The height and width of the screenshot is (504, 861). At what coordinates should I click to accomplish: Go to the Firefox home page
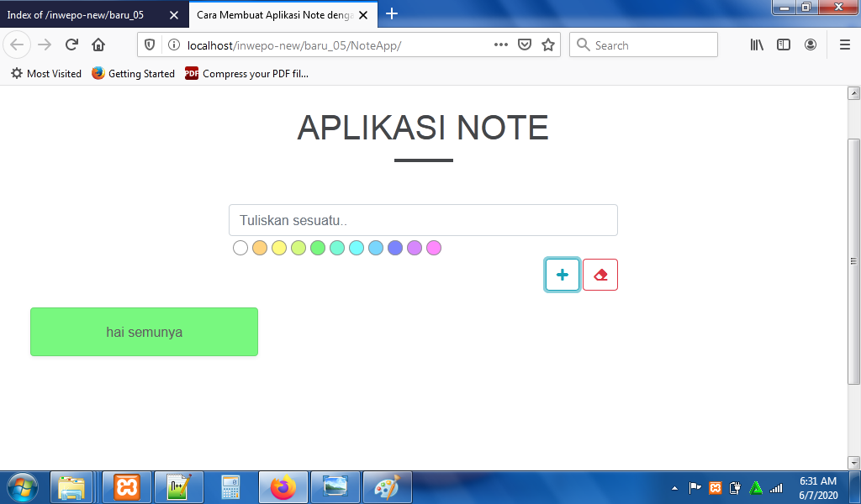pos(98,45)
